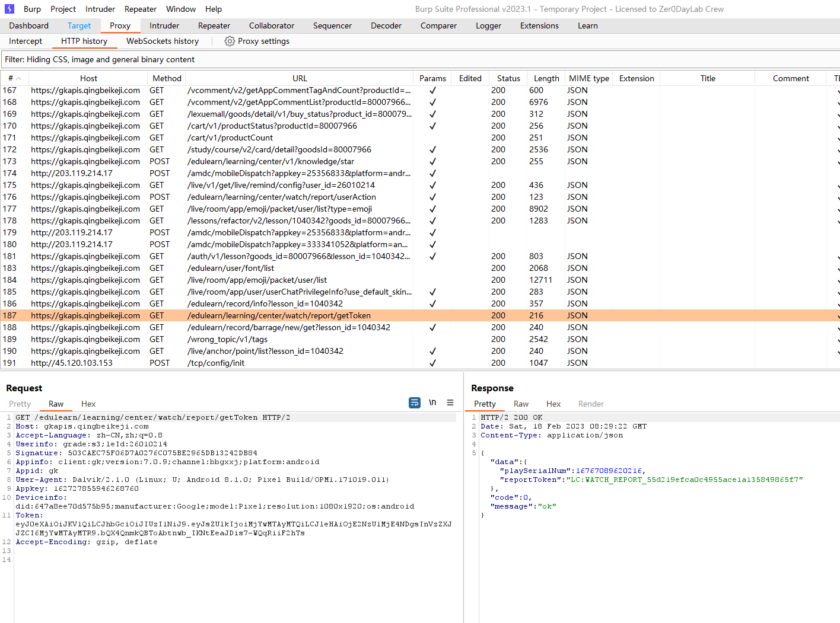Viewport: 840px width, 623px height.
Task: Select row 184 /live/room/app/emoji/packet/user/list
Action: [x=420, y=280]
